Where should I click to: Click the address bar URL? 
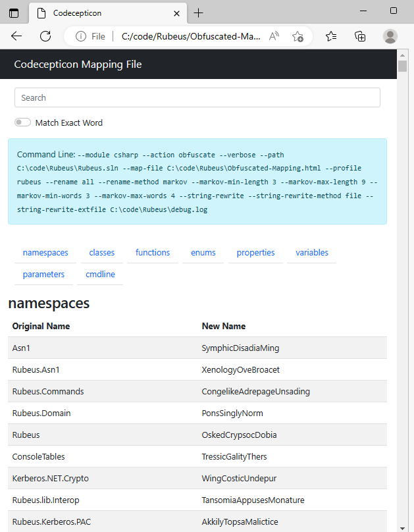click(x=191, y=36)
